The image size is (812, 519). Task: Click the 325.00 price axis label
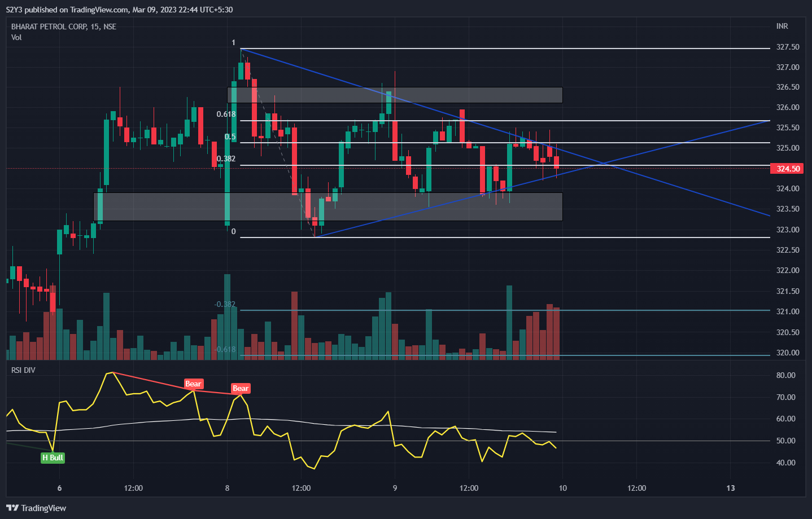point(788,148)
